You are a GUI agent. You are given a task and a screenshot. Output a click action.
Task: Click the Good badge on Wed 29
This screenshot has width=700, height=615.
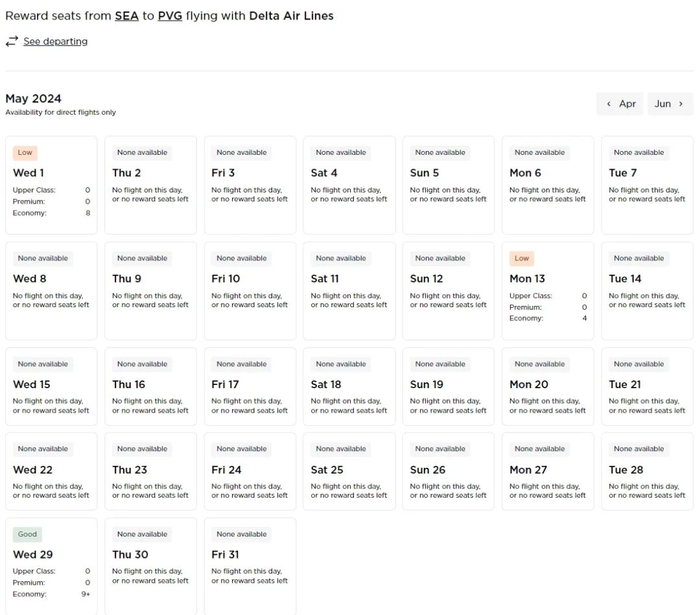pyautogui.click(x=27, y=535)
